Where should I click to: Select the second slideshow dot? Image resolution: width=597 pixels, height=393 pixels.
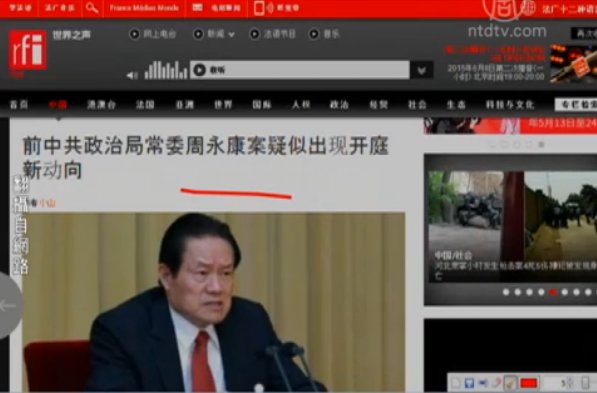pyautogui.click(x=518, y=292)
